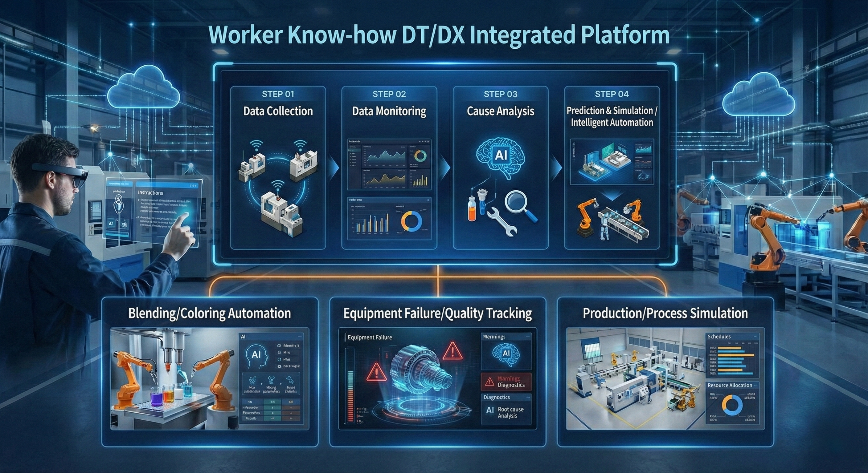The height and width of the screenshot is (473, 868).
Task: Open the digital twin simulation thumbnail in Step 04
Action: click(612, 162)
